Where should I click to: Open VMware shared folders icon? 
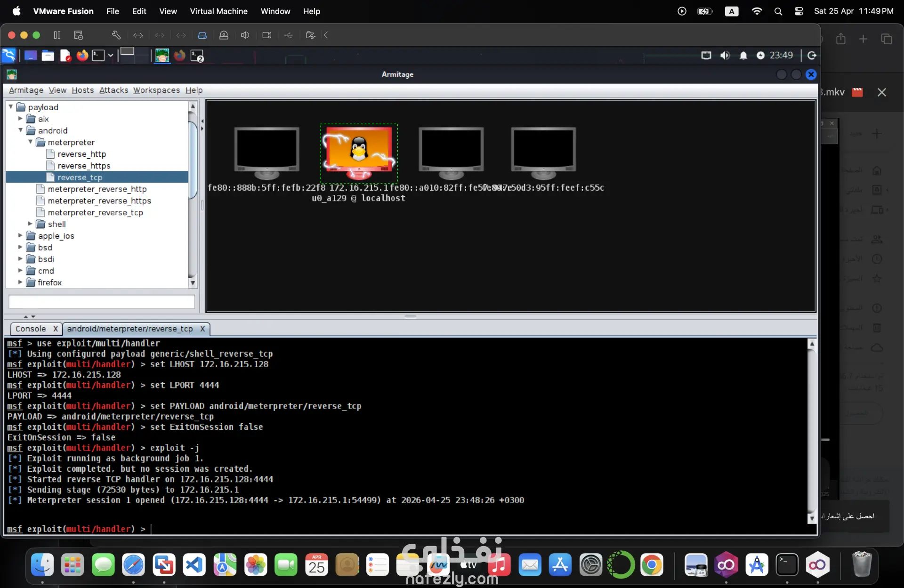click(x=310, y=35)
